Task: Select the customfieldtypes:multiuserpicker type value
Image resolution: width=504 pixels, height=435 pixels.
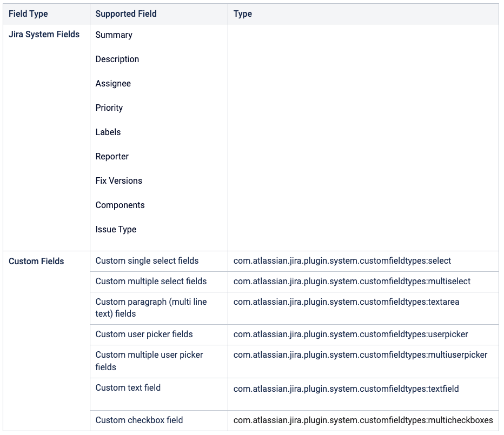Action: pos(360,355)
